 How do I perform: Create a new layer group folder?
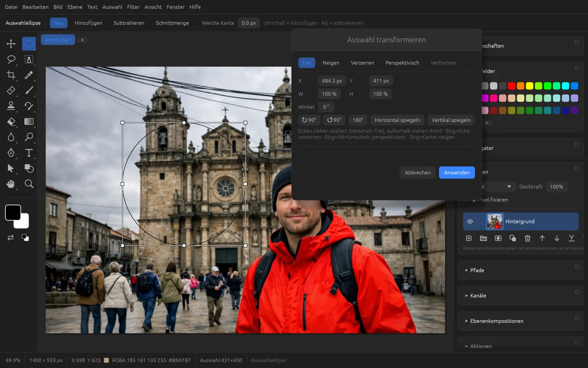coord(483,238)
